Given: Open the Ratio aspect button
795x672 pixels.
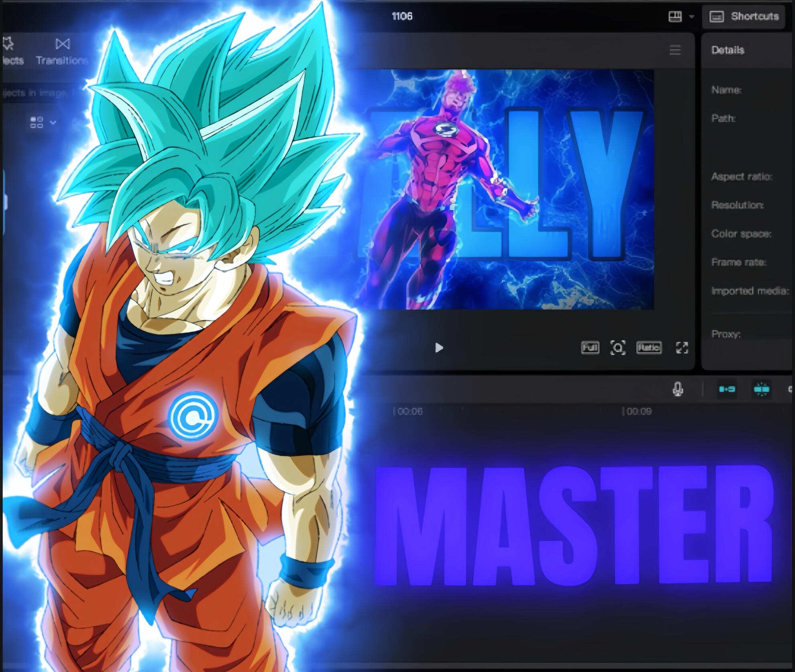Looking at the screenshot, I should (649, 347).
